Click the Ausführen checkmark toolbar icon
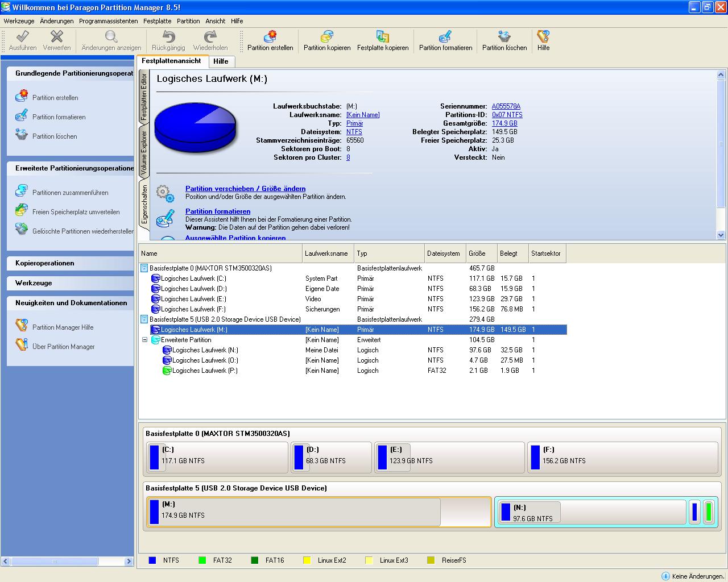The image size is (728, 582). pos(23,37)
